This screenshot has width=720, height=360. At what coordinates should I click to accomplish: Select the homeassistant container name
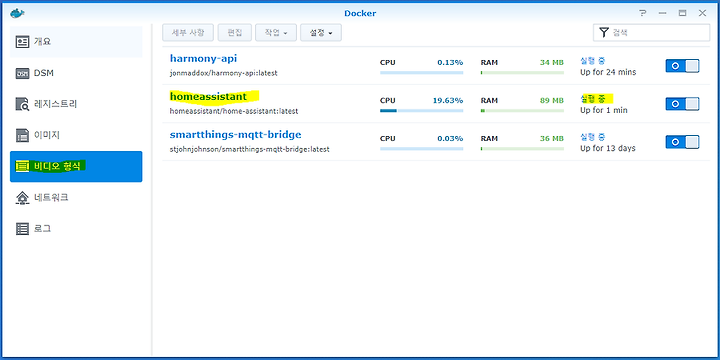coord(208,96)
